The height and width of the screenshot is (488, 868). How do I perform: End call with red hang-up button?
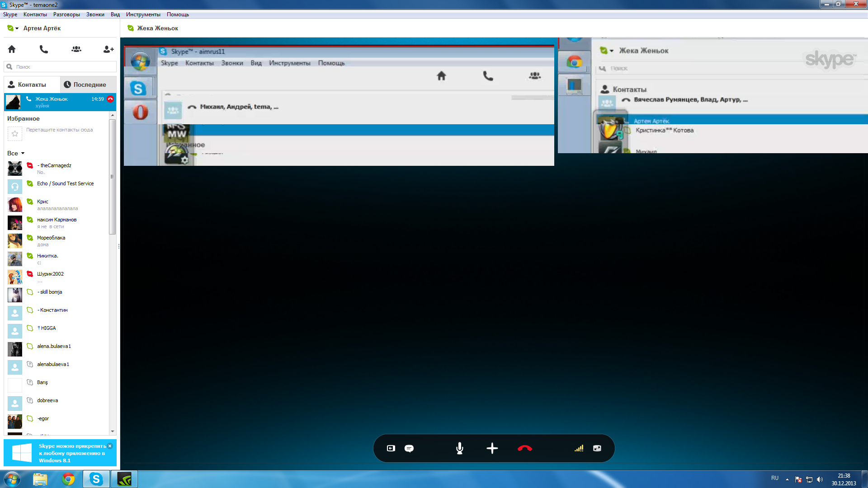pyautogui.click(x=525, y=448)
